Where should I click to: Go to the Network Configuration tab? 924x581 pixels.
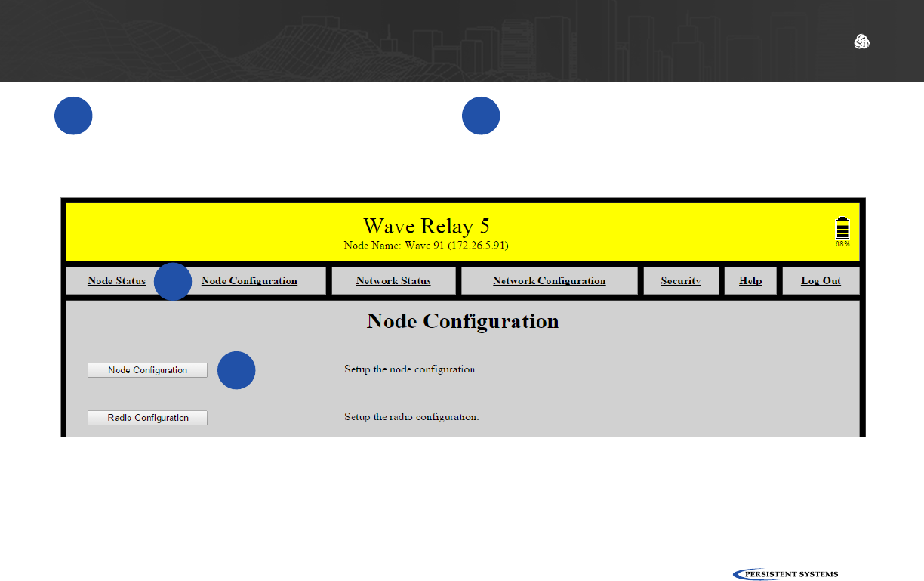[x=549, y=281]
